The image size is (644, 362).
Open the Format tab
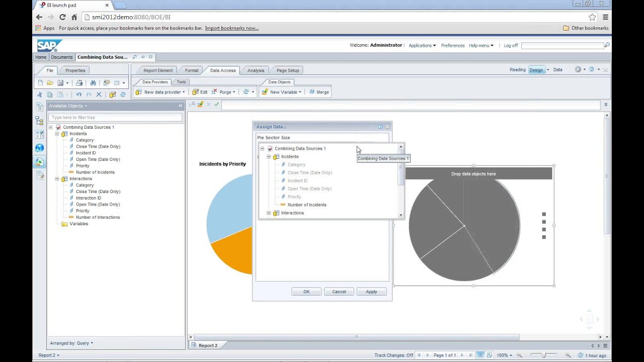(192, 70)
